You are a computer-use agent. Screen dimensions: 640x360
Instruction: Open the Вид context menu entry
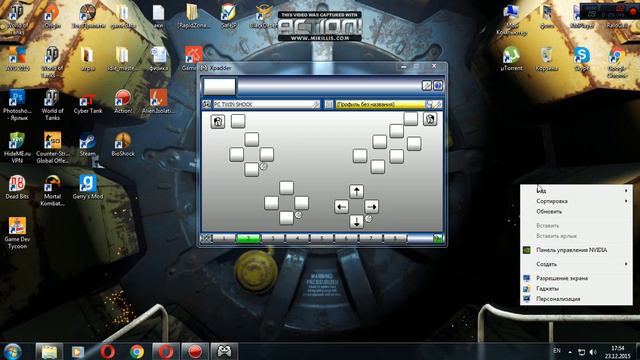pyautogui.click(x=576, y=191)
